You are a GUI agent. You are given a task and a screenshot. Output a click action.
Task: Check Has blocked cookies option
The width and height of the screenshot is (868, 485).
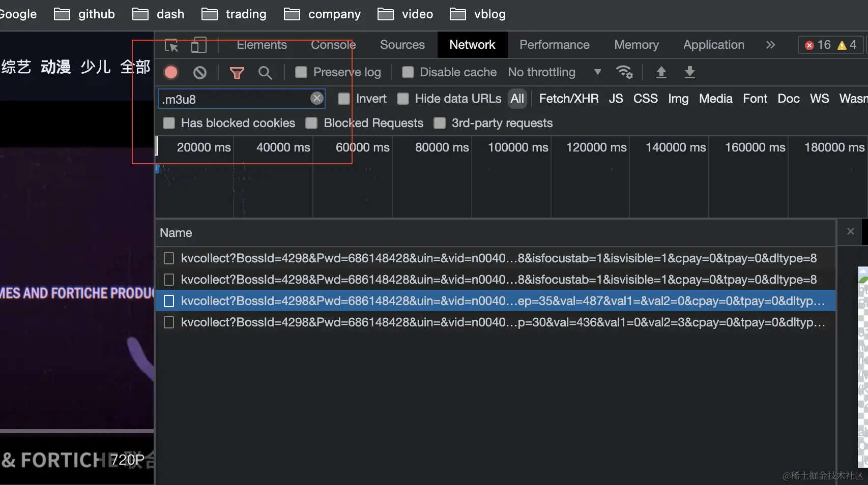point(169,123)
